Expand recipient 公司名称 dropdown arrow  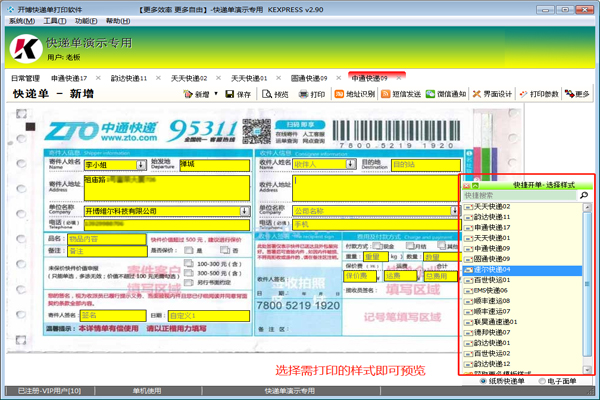point(454,211)
